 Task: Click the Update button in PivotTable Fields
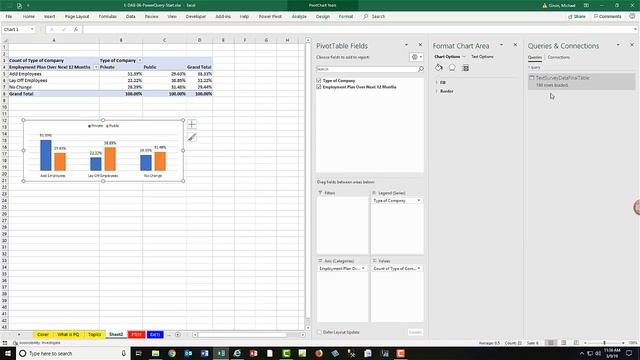point(415,332)
